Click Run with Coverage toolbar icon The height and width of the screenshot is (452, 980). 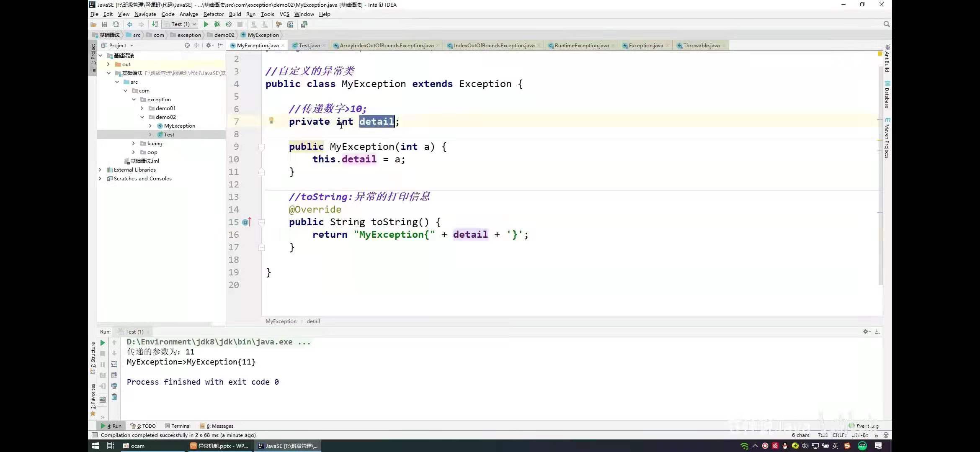tap(228, 24)
